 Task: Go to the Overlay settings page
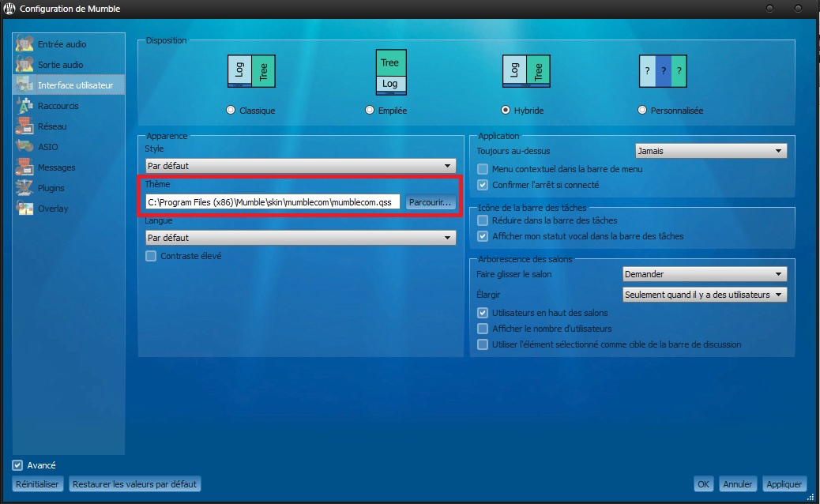(x=69, y=208)
